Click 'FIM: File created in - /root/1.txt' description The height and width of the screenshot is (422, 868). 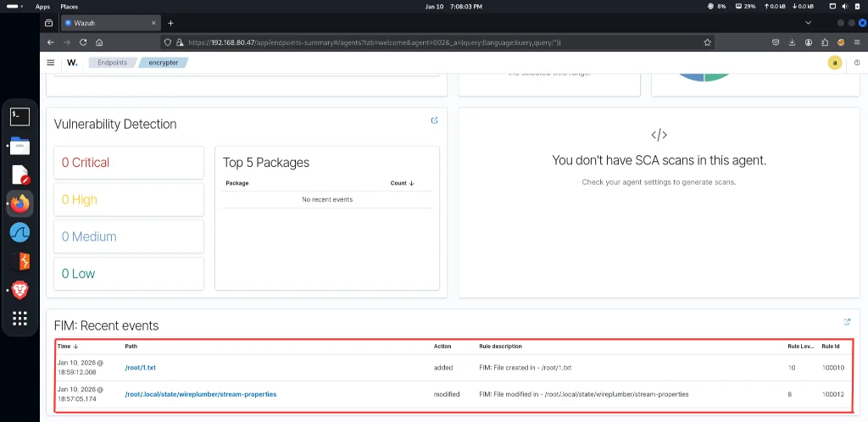coord(526,367)
